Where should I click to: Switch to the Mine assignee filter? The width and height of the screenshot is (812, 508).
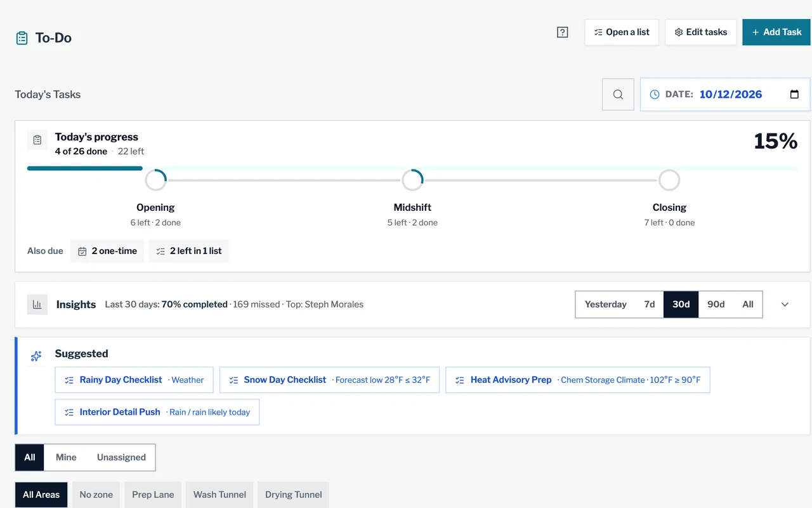pos(66,457)
